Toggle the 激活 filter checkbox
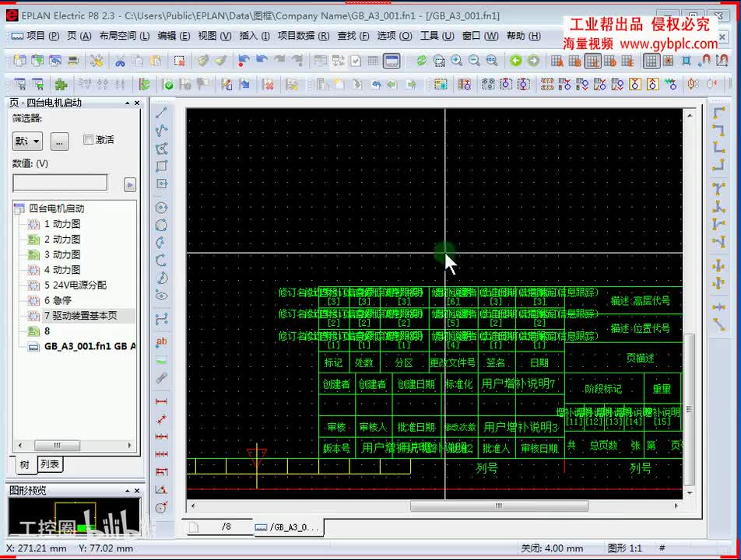Image resolution: width=741 pixels, height=560 pixels. click(x=88, y=140)
